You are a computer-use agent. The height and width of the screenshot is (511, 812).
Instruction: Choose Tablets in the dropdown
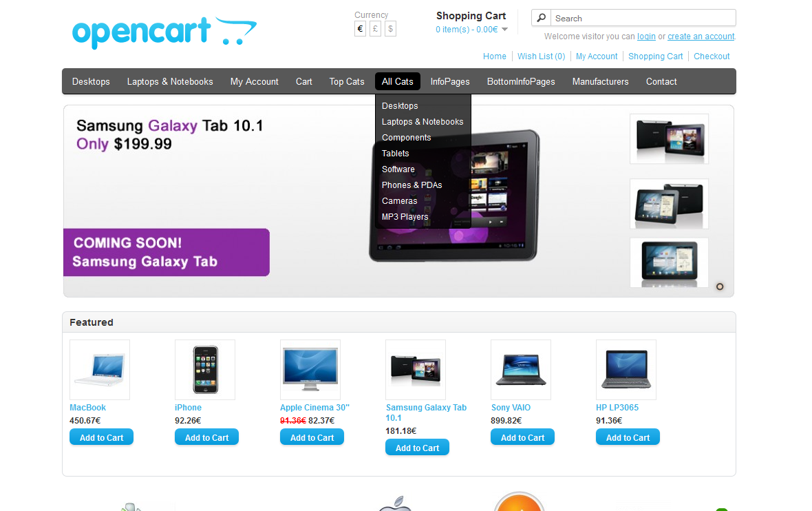click(396, 154)
